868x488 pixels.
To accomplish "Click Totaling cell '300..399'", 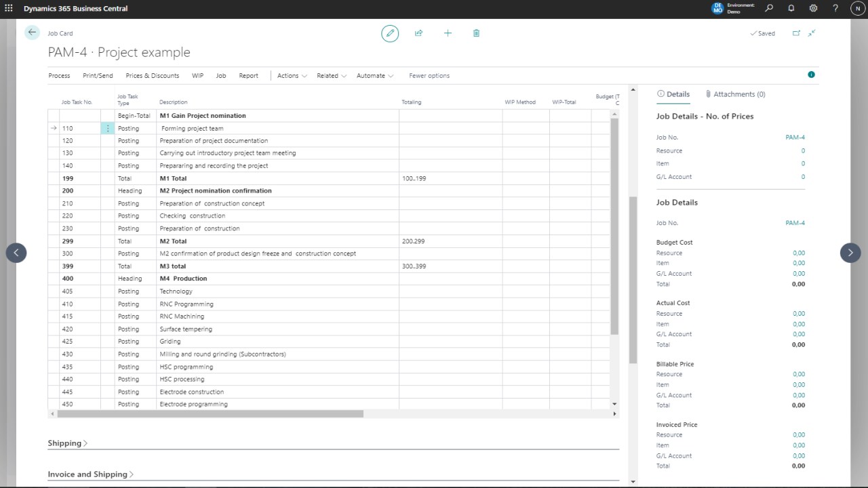I will [x=450, y=266].
